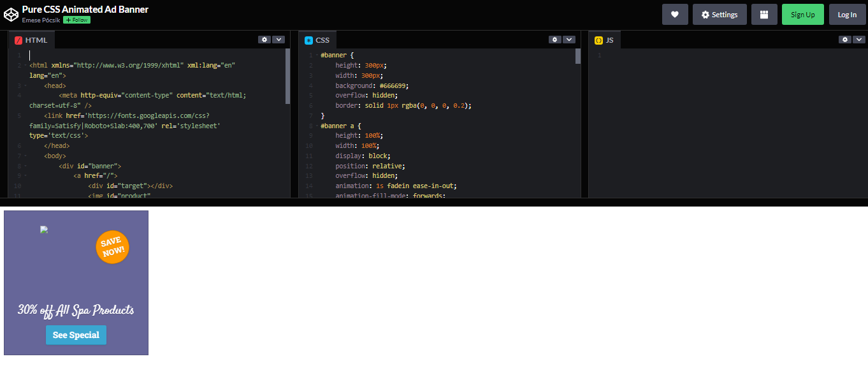Click the heart icon to love pen

click(675, 15)
